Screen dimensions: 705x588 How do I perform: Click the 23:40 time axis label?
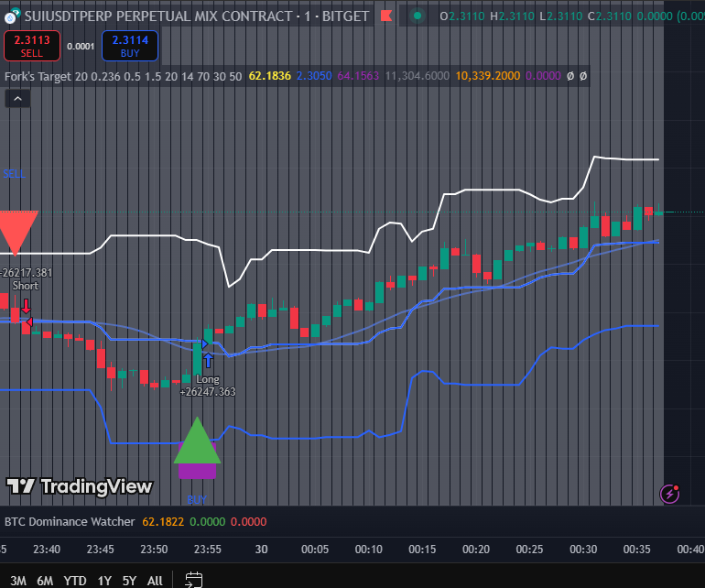tap(47, 550)
